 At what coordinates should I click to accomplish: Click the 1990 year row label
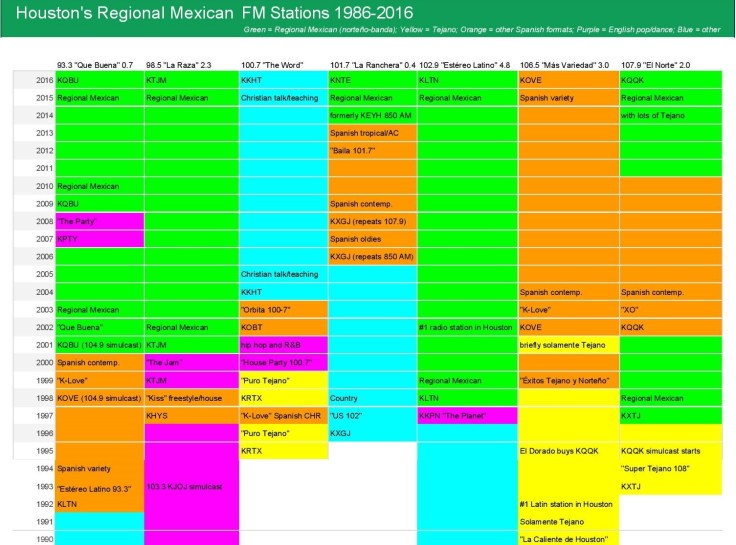tap(44, 539)
